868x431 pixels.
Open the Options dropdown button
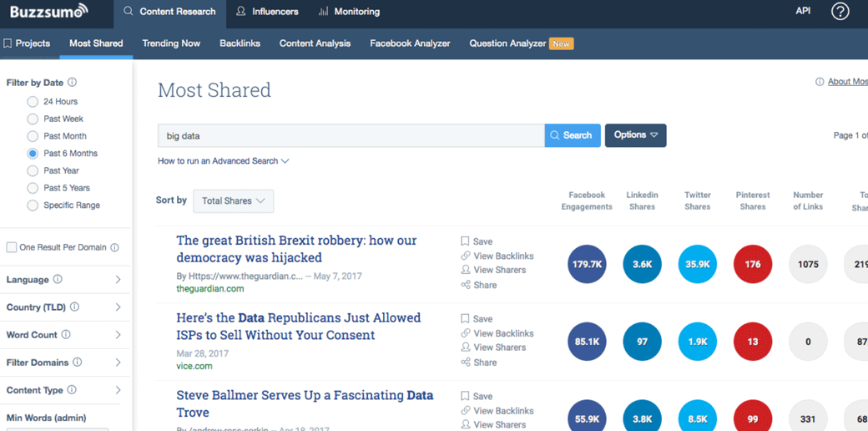pyautogui.click(x=635, y=135)
